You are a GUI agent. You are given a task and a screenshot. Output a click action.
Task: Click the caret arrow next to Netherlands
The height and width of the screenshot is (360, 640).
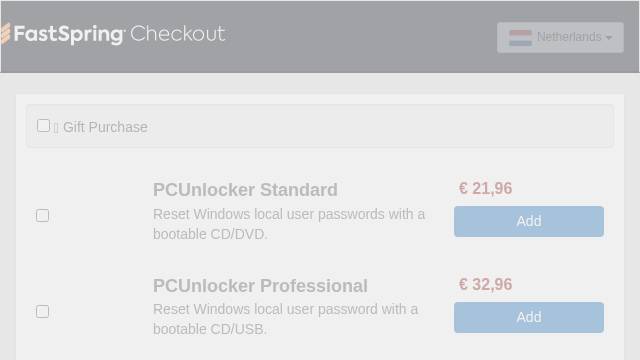coord(609,38)
